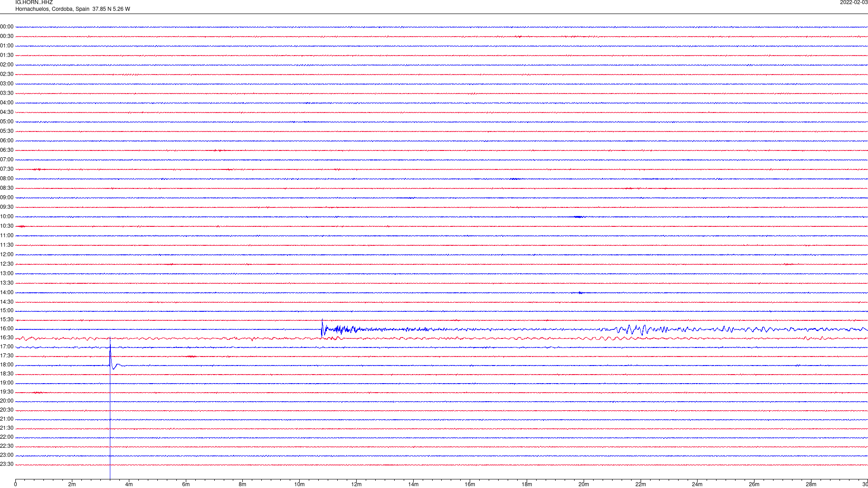This screenshot has width=868, height=488.
Task: Click the 17:00 time row label
Action: click(x=7, y=347)
